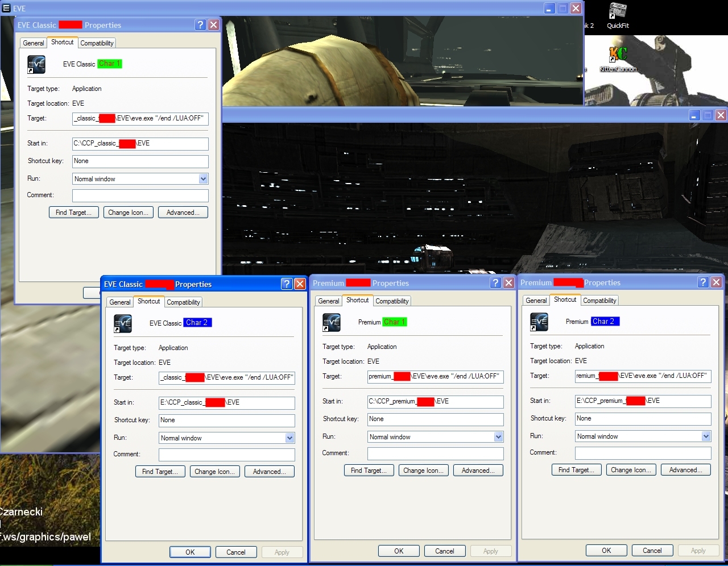
Task: Click the Start in field in Classic Char 2 dialog
Action: click(227, 403)
